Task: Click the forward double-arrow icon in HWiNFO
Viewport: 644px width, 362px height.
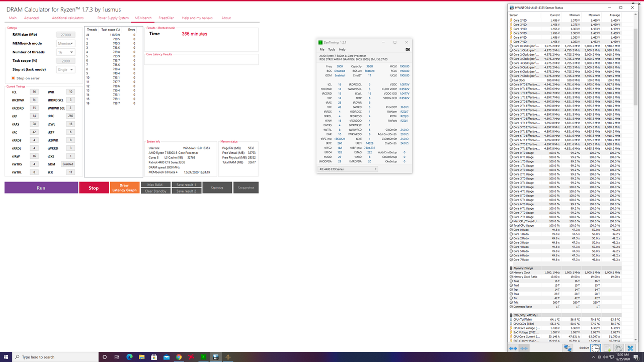Action: coord(523,348)
